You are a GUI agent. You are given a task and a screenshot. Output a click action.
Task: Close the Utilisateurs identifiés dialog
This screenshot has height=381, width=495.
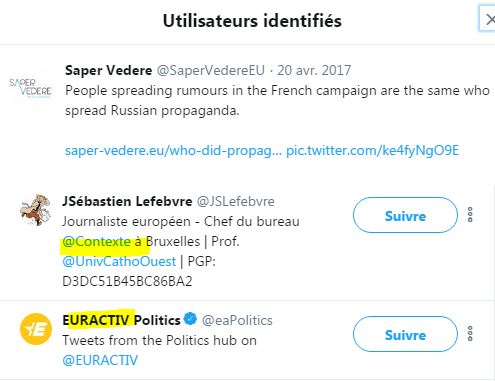(489, 19)
